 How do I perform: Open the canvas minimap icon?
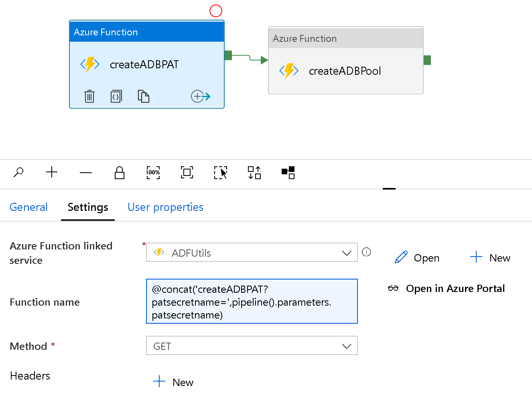(288, 173)
